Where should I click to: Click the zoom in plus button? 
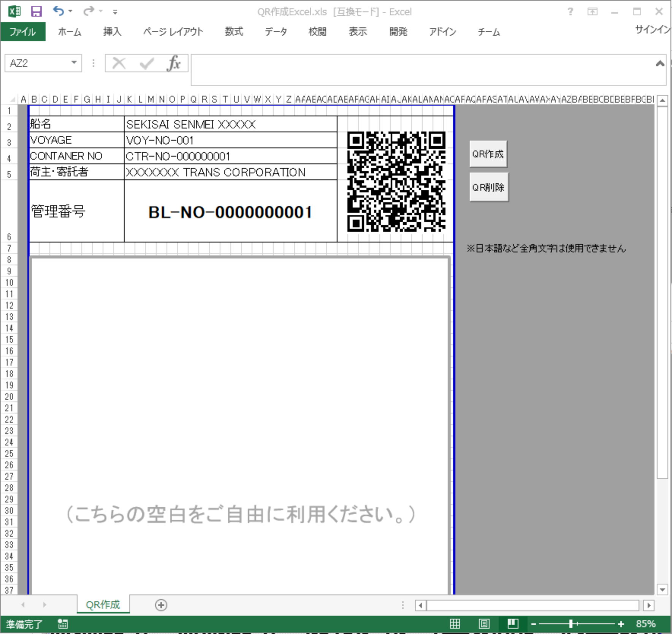pos(621,624)
